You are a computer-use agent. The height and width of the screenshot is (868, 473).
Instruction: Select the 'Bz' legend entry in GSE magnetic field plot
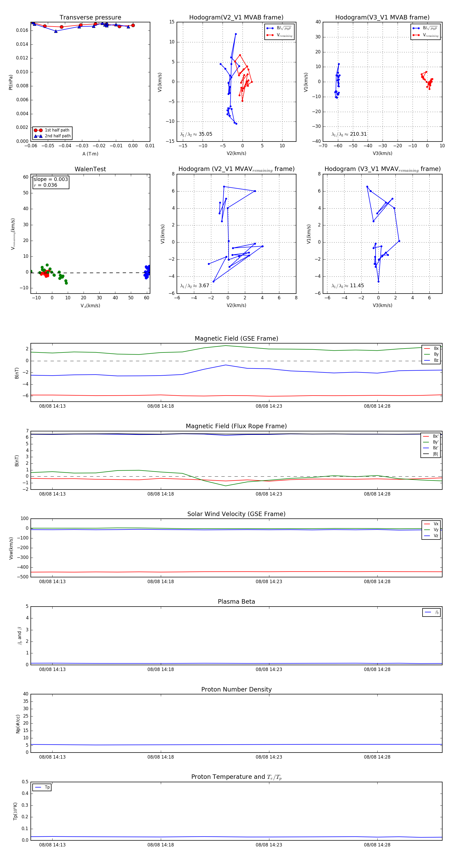point(431,361)
